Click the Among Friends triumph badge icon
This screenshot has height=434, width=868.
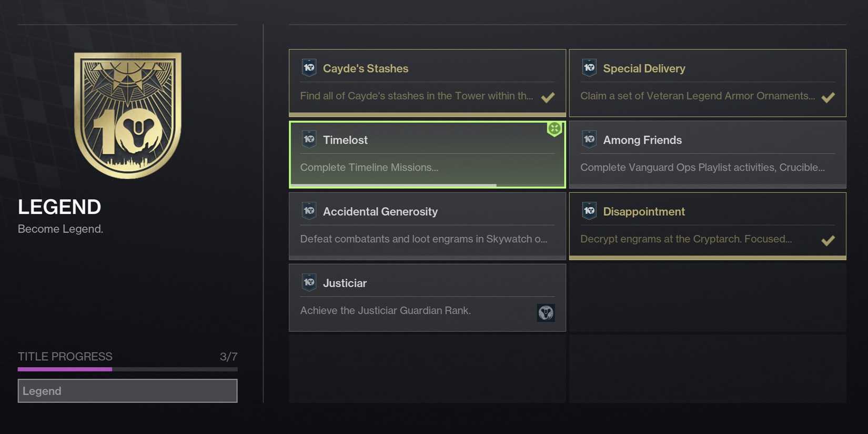pyautogui.click(x=589, y=139)
